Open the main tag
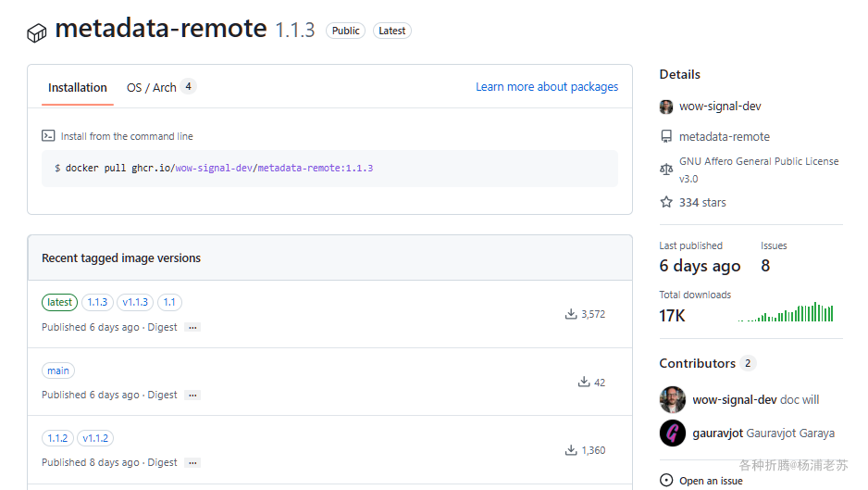Viewport: 868px width, 490px height. [58, 371]
